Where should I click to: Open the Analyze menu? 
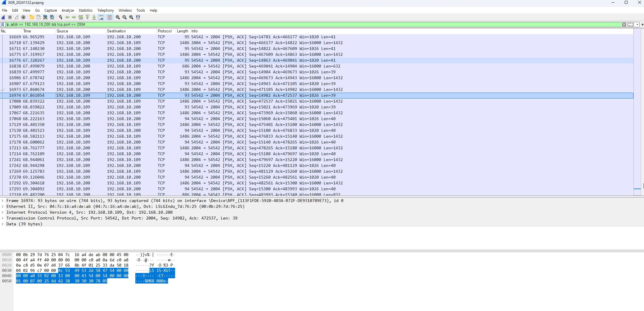pos(68,10)
